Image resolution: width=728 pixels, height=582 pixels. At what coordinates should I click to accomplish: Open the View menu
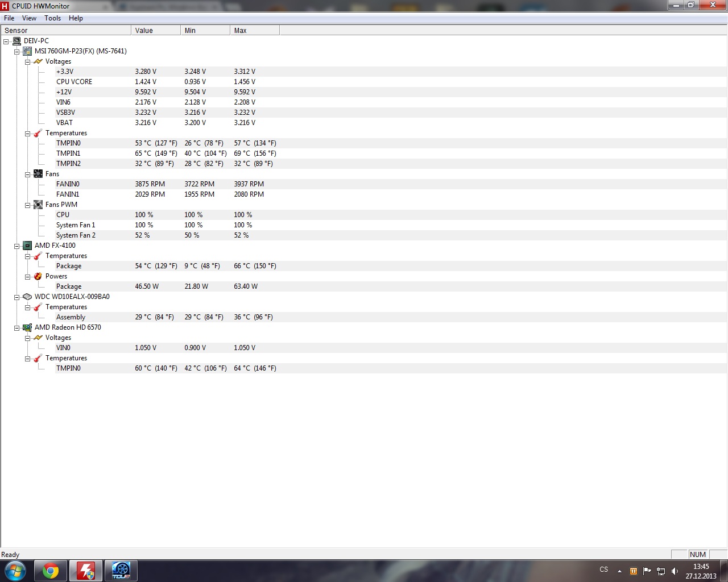tap(29, 18)
